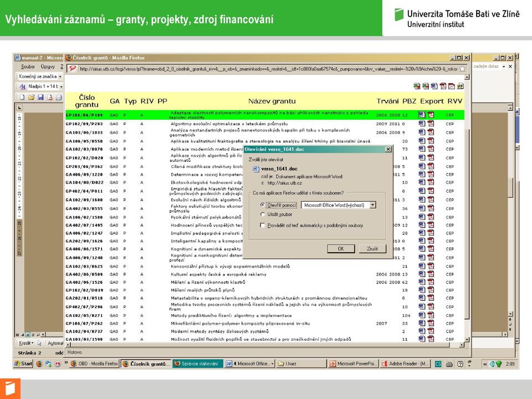Click grant number GP106/06/P189

click(x=84, y=115)
